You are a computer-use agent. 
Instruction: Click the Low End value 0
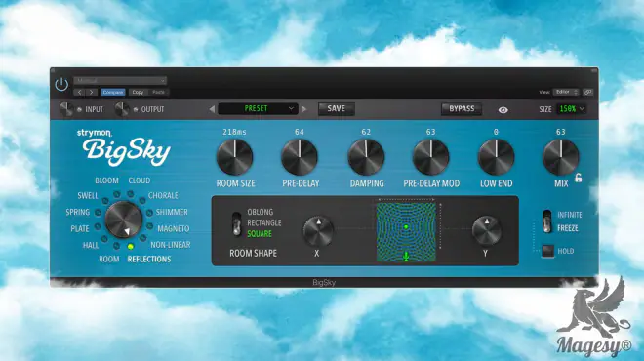pos(496,132)
